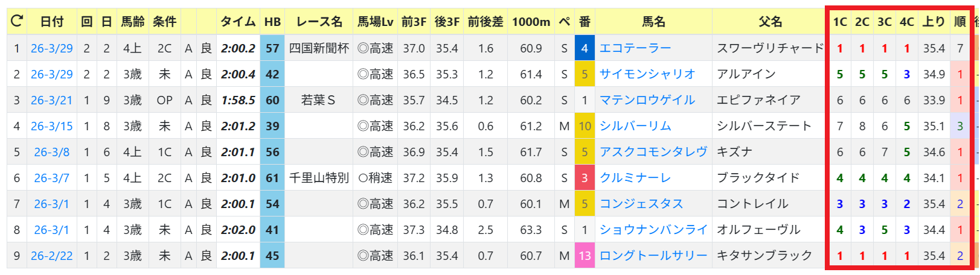Open horse link ロングトールサリー

[653, 256]
